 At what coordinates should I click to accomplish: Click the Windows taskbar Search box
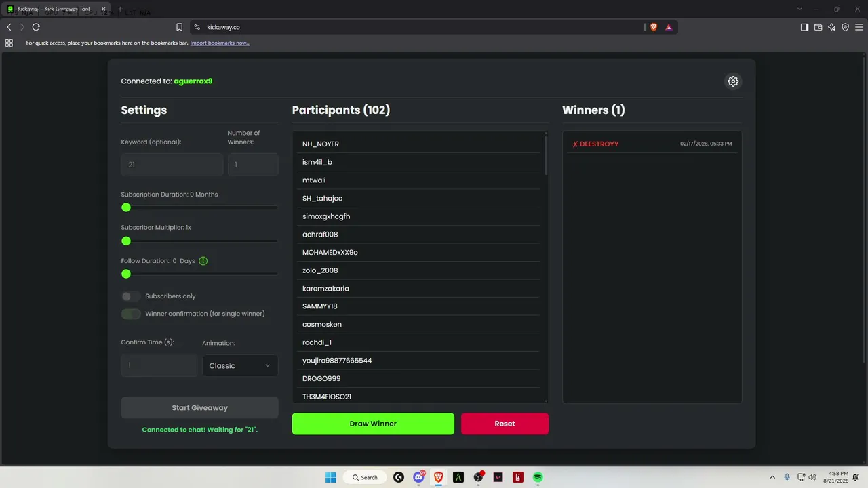tap(365, 477)
